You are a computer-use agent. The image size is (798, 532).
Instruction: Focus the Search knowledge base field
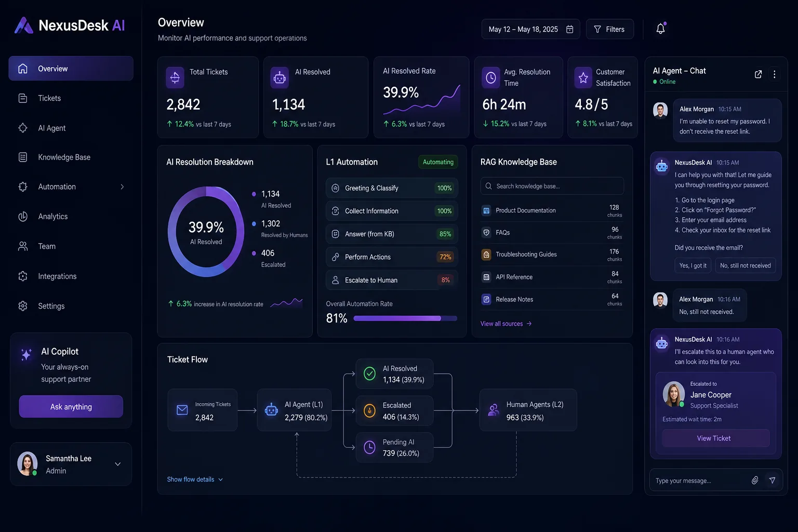552,186
